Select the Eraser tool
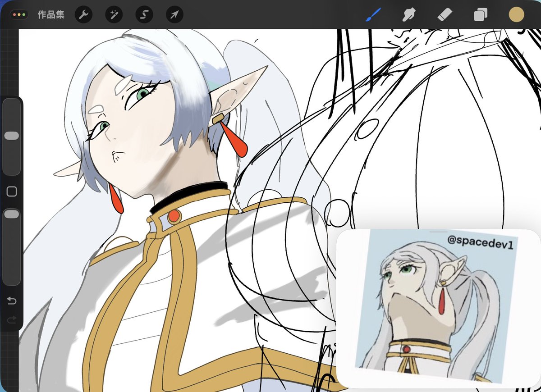 coord(444,15)
